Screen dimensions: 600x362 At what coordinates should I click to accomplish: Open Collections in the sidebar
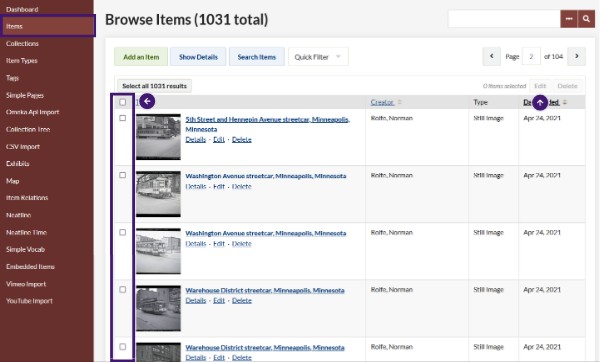22,44
